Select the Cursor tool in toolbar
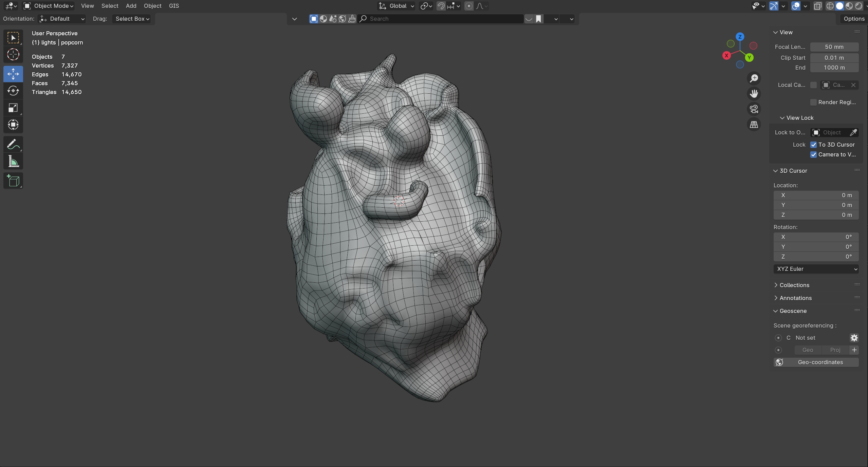Image resolution: width=868 pixels, height=467 pixels. [13, 55]
